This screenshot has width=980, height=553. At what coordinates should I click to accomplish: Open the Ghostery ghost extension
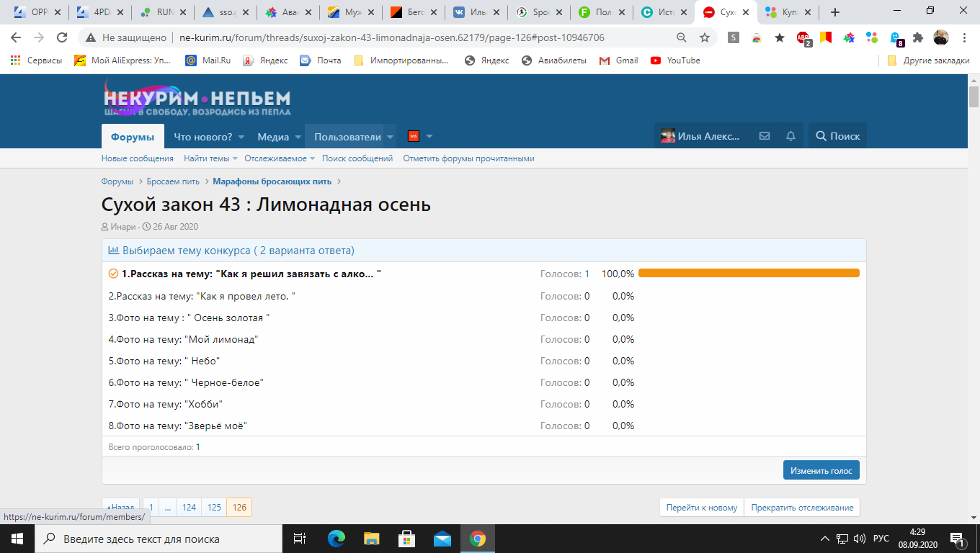point(896,38)
